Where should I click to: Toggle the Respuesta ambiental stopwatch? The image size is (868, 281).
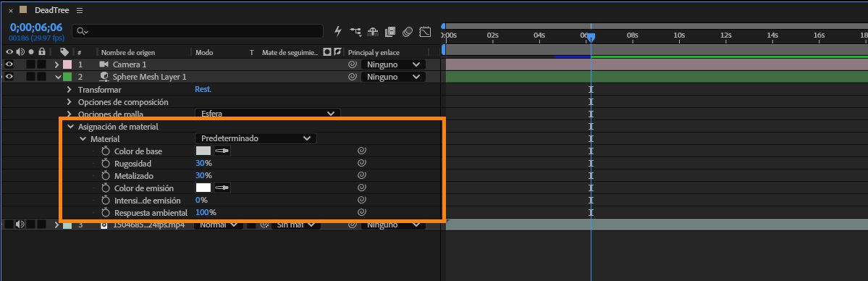pos(106,212)
